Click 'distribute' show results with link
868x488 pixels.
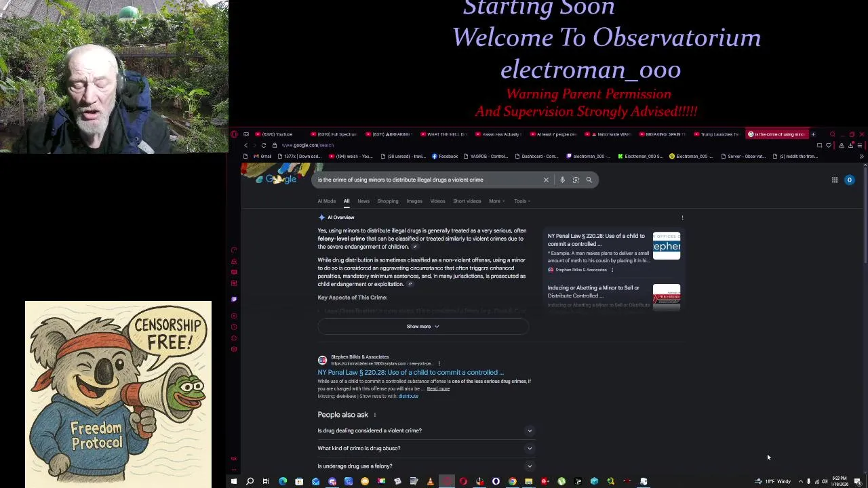click(x=408, y=396)
